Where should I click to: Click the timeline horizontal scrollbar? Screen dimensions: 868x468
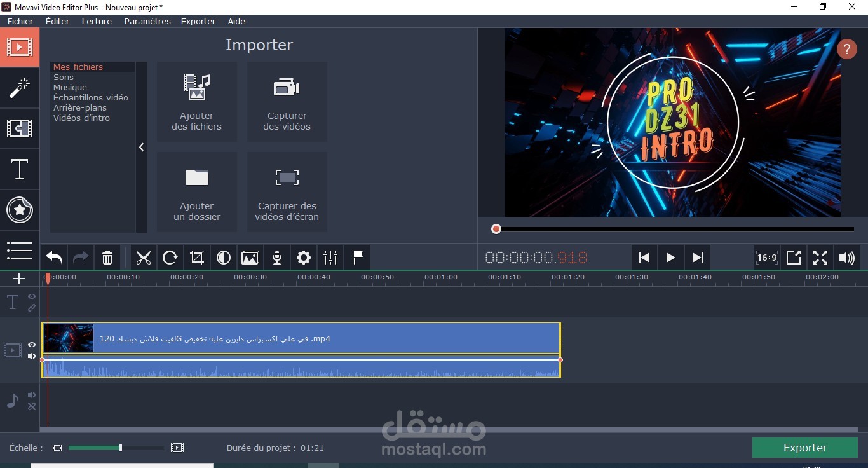pyautogui.click(x=450, y=430)
